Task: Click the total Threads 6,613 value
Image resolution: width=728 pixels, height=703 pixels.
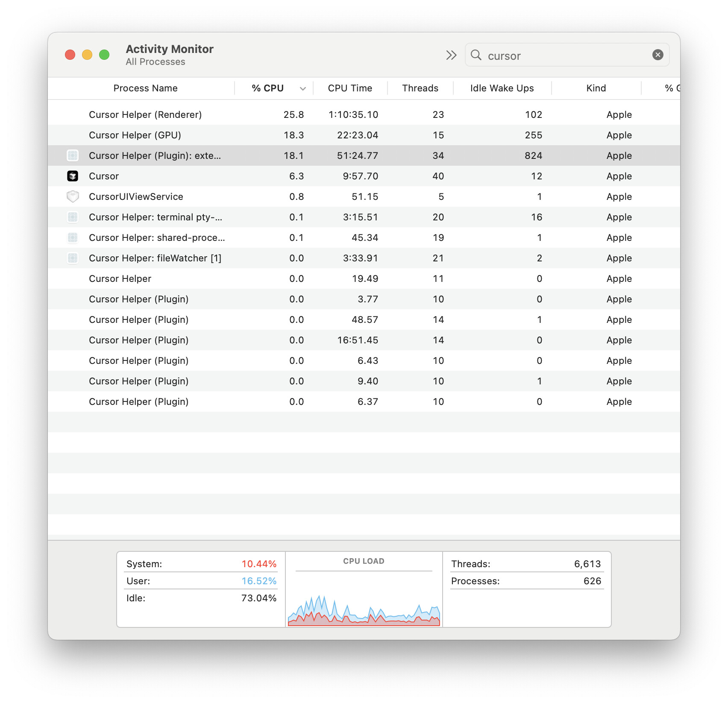Action: pyautogui.click(x=587, y=564)
